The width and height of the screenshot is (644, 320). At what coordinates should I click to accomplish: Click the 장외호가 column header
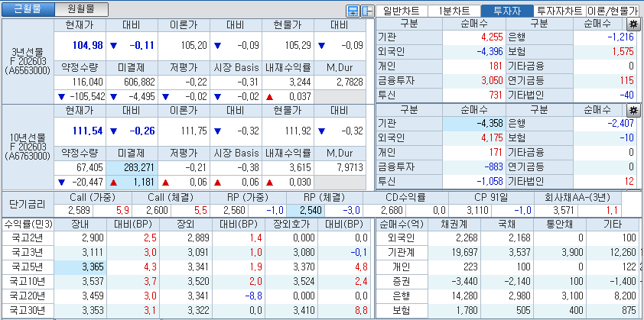[x=291, y=225]
